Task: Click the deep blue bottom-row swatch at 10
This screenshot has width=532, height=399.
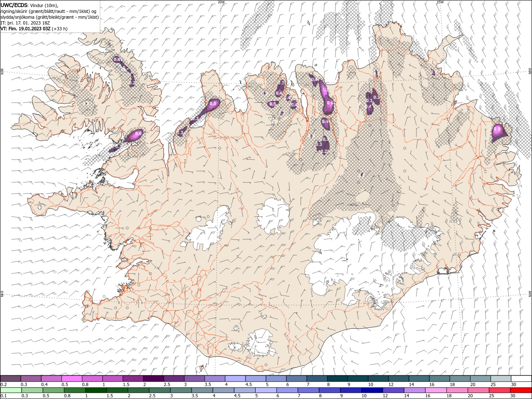Action: [x=372, y=390]
